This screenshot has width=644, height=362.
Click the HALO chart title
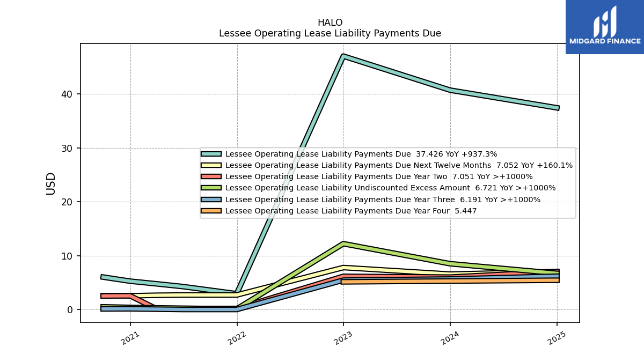[x=330, y=23]
